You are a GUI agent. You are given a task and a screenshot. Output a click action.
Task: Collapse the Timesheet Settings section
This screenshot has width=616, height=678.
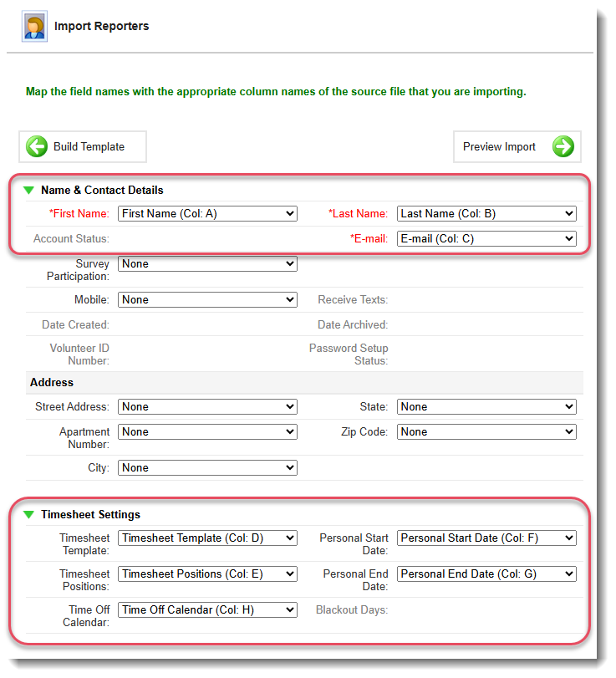click(x=28, y=514)
